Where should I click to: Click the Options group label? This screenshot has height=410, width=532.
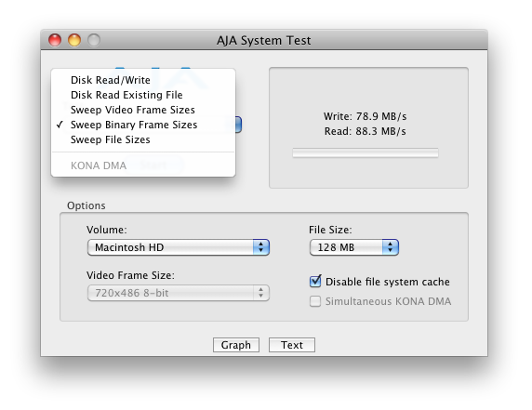pyautogui.click(x=86, y=205)
